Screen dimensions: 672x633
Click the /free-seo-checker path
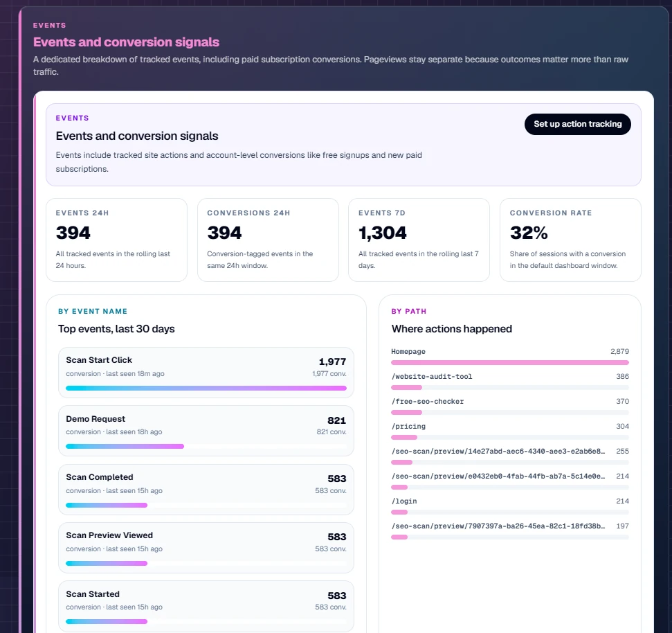(427, 402)
